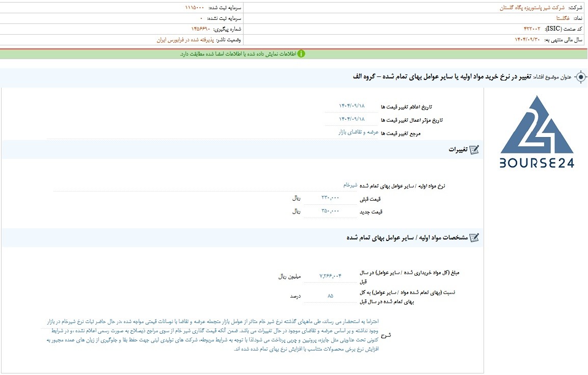Select the ISIC industry code value
Screen dimensions: 588x375
tap(532, 29)
